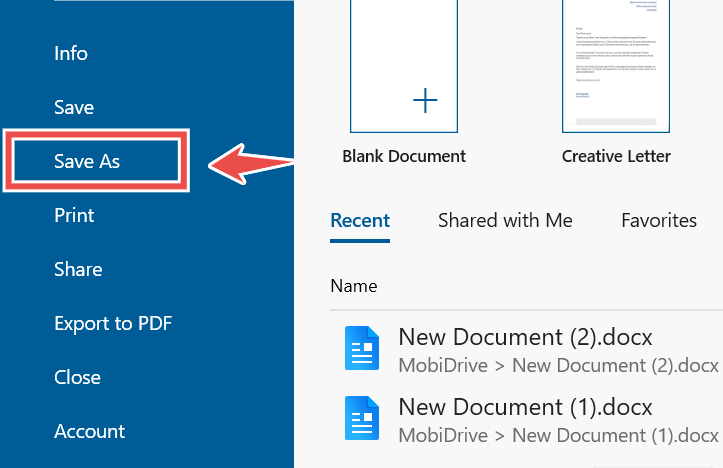The width and height of the screenshot is (723, 468).
Task: Click the Creative Letter label text
Action: (x=616, y=156)
